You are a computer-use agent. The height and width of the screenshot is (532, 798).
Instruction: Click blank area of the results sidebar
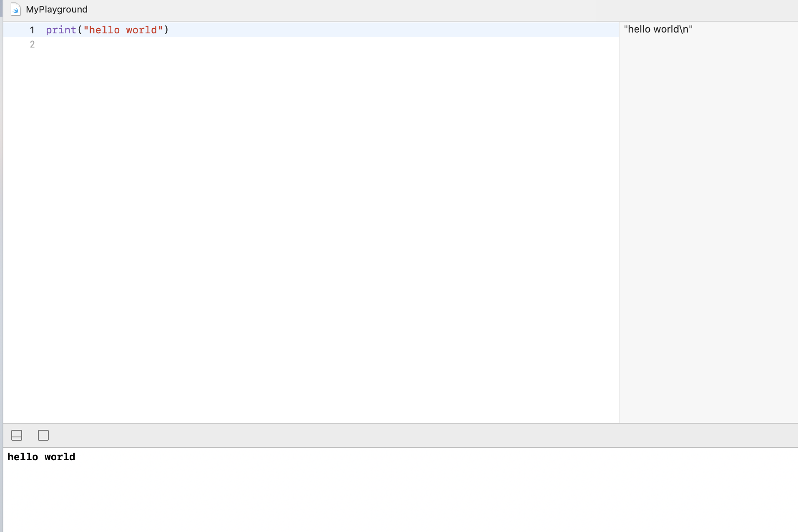708,208
